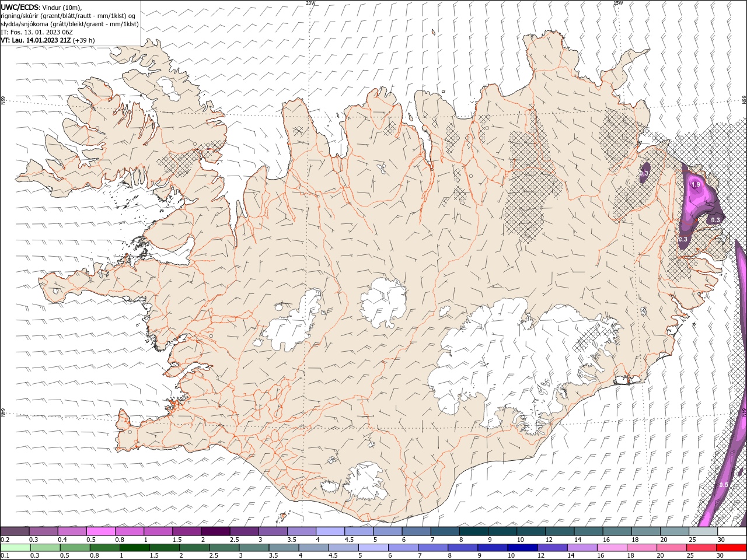Click the light green 0.3 swatch, lower legend
The image size is (747, 560).
[46, 548]
